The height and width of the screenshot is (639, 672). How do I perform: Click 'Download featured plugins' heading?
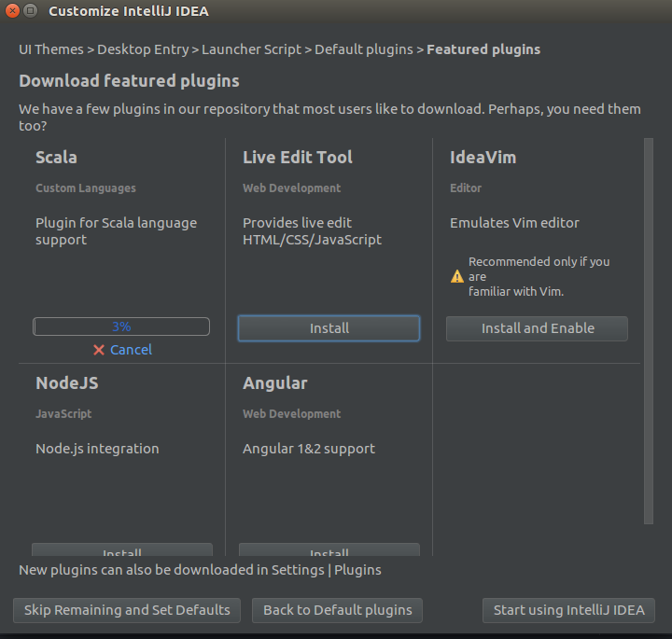pos(129,81)
